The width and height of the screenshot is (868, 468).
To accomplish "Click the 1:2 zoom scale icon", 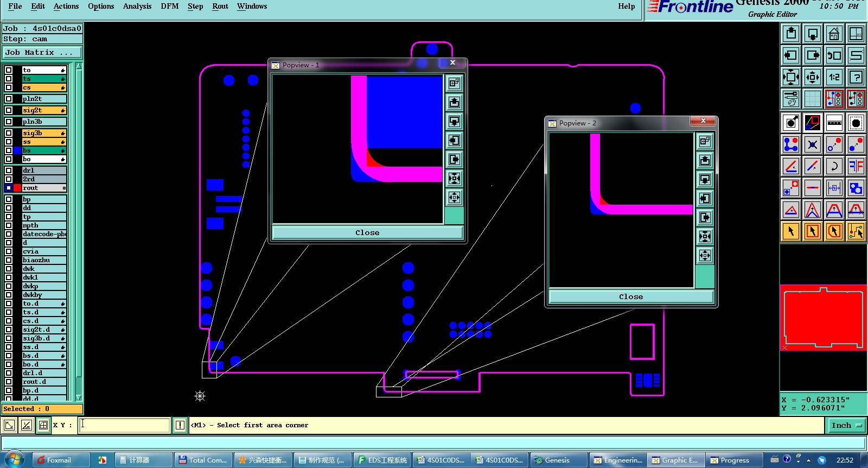I will [x=834, y=77].
